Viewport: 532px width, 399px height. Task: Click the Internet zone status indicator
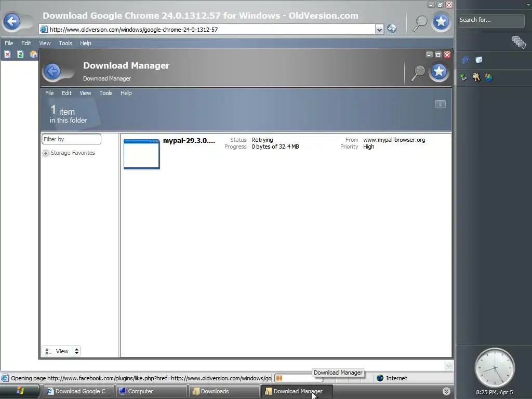(x=392, y=378)
